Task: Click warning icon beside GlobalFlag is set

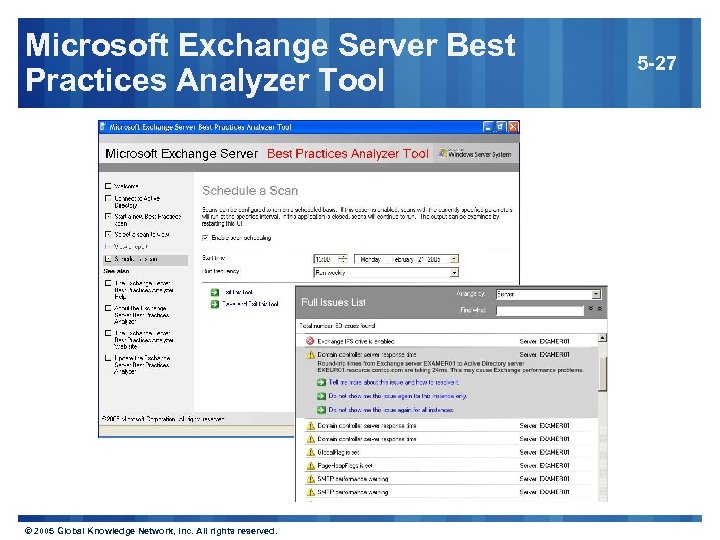Action: 310,452
